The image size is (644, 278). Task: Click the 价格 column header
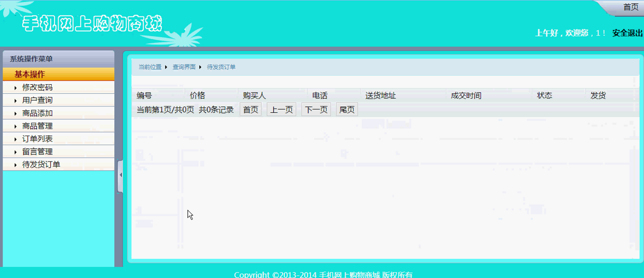coord(197,95)
